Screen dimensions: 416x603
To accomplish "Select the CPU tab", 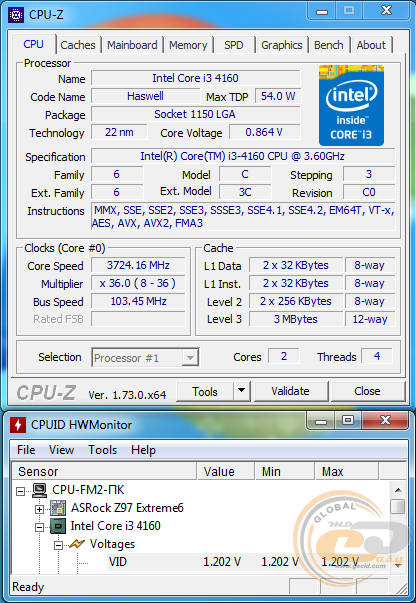I will click(x=33, y=44).
